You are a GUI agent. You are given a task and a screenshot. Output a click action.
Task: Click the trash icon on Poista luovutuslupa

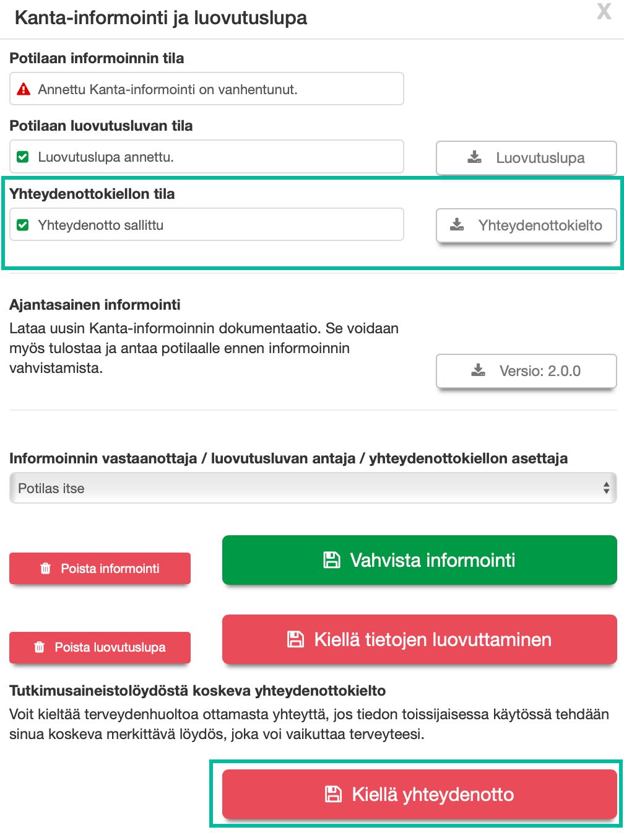tap(40, 647)
